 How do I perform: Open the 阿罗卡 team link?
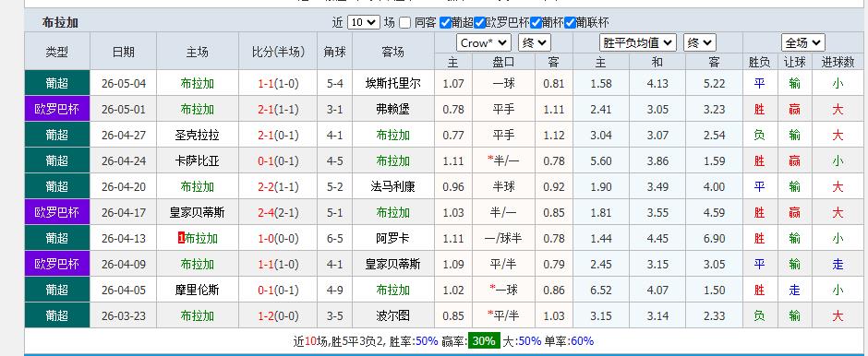coord(393,238)
